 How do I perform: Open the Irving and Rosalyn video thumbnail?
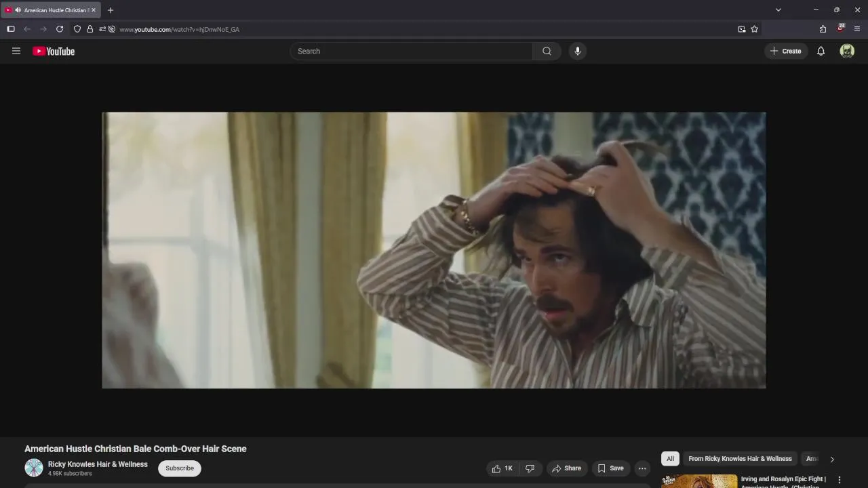coord(699,481)
